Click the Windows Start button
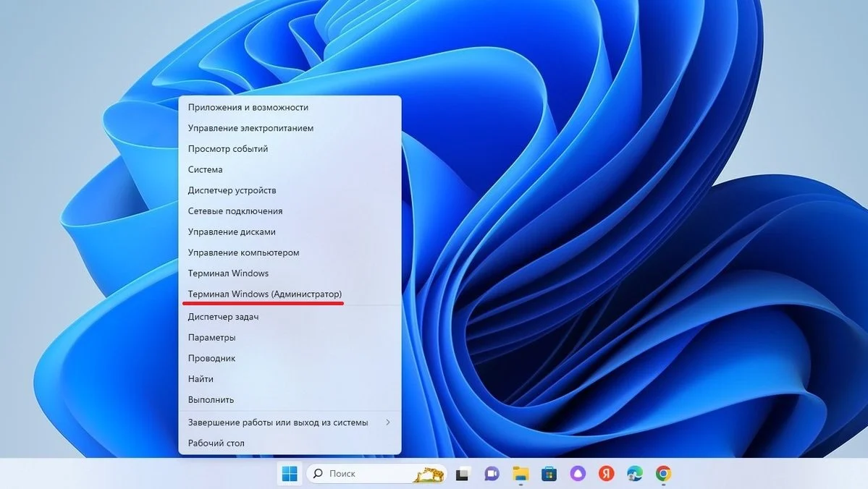The width and height of the screenshot is (868, 489). [x=290, y=474]
